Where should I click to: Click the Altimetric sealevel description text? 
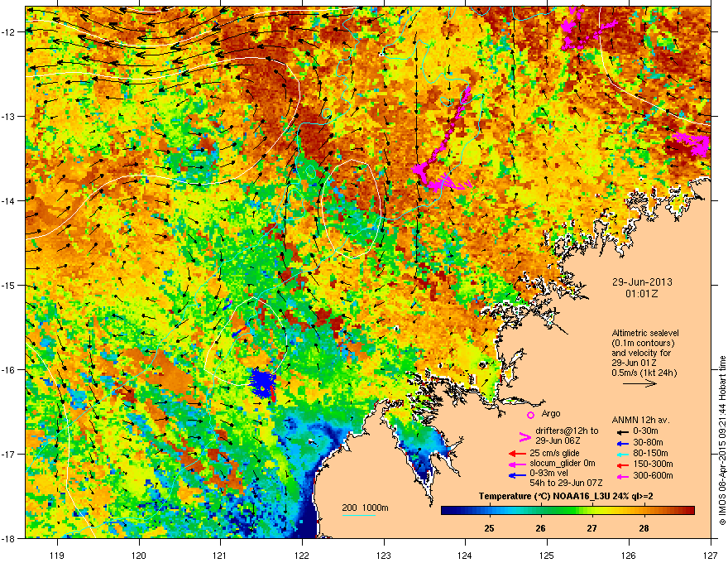point(645,353)
